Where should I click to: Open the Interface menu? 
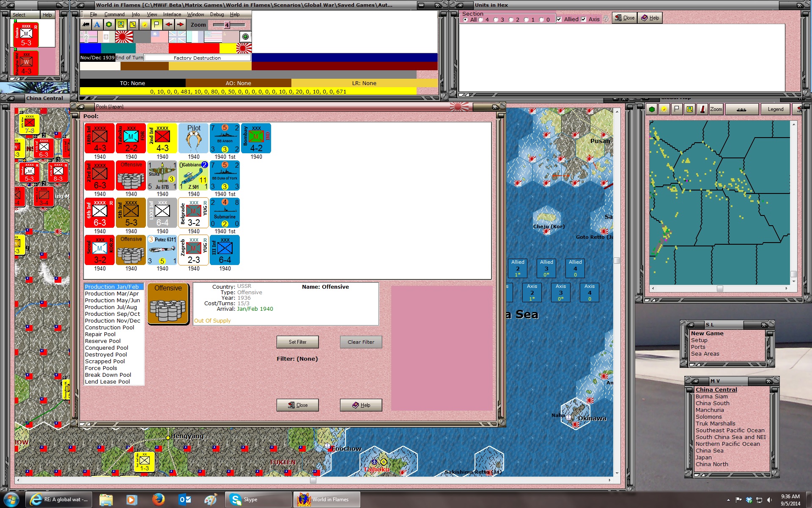172,14
